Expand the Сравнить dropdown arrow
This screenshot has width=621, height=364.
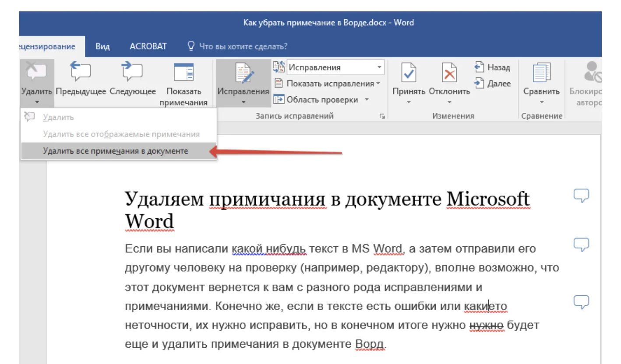point(542,102)
